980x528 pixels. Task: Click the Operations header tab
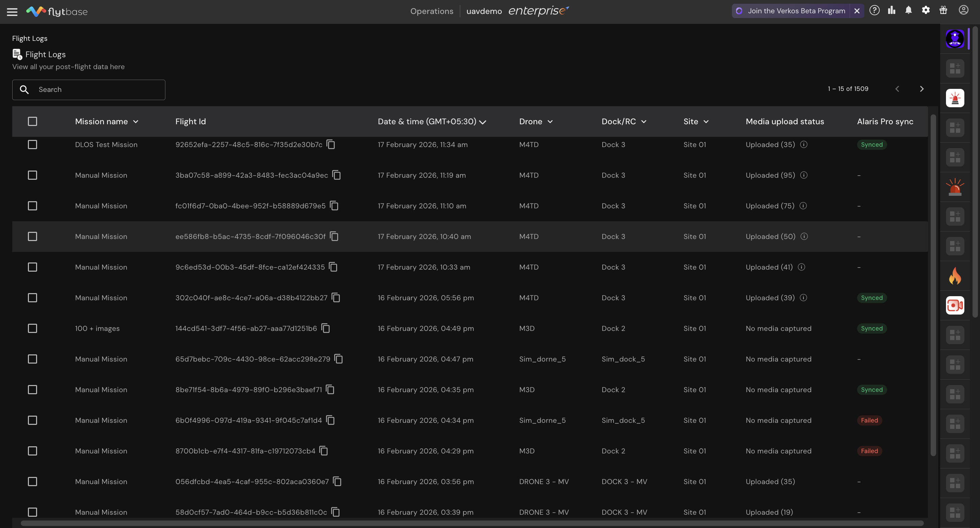click(431, 11)
